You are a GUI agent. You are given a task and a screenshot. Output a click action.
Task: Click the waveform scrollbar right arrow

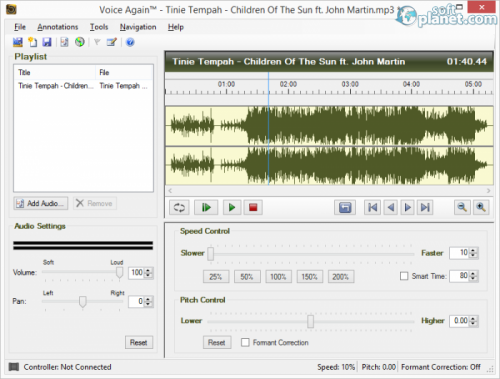tap(488, 191)
